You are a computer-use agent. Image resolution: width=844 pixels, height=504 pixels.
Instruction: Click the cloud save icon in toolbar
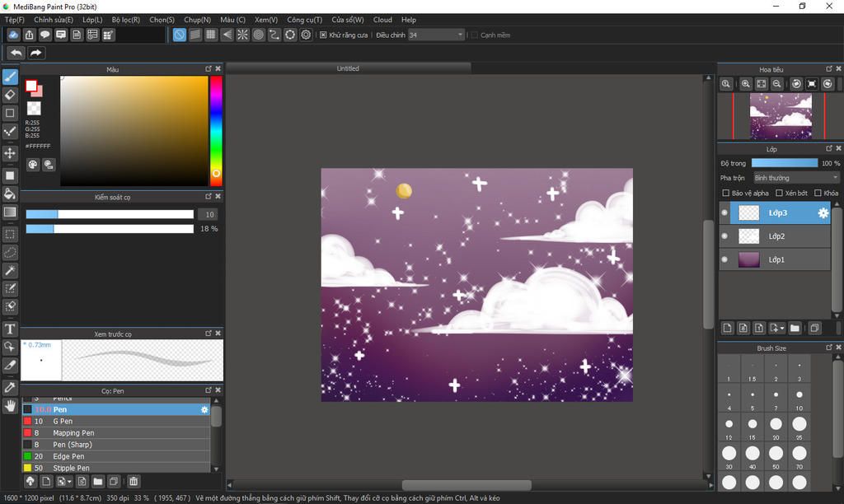coord(13,35)
